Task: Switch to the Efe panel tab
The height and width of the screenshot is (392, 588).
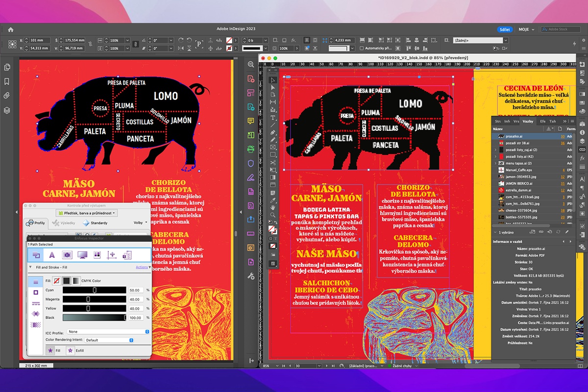Action: tap(542, 121)
